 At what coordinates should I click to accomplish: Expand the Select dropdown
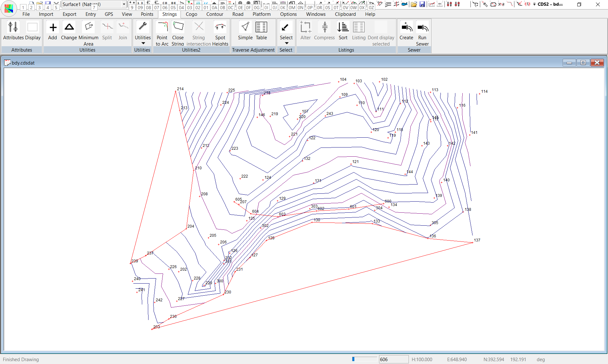pyautogui.click(x=286, y=43)
